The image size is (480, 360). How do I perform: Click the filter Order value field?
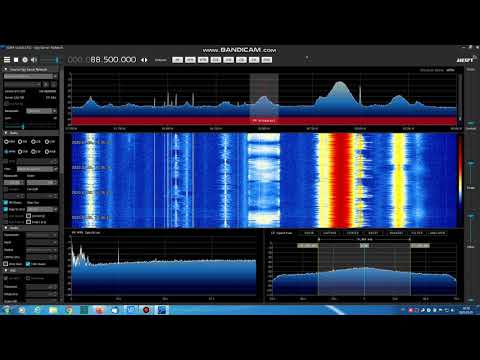click(x=42, y=182)
